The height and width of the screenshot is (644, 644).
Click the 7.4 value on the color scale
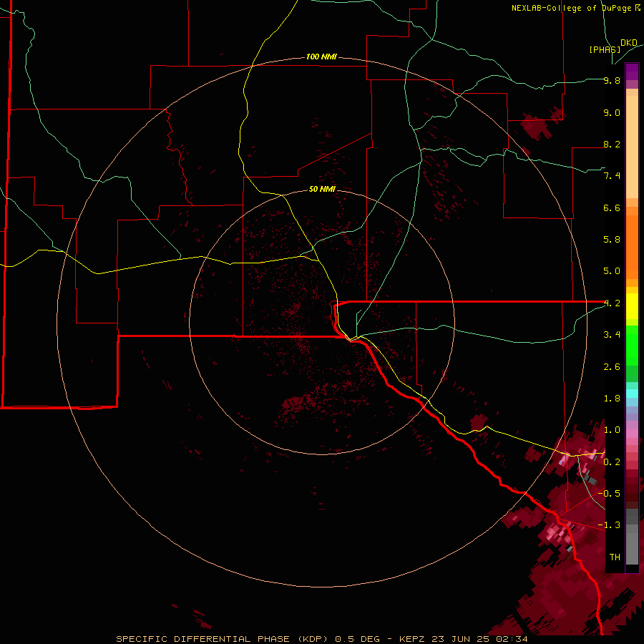coord(612,176)
